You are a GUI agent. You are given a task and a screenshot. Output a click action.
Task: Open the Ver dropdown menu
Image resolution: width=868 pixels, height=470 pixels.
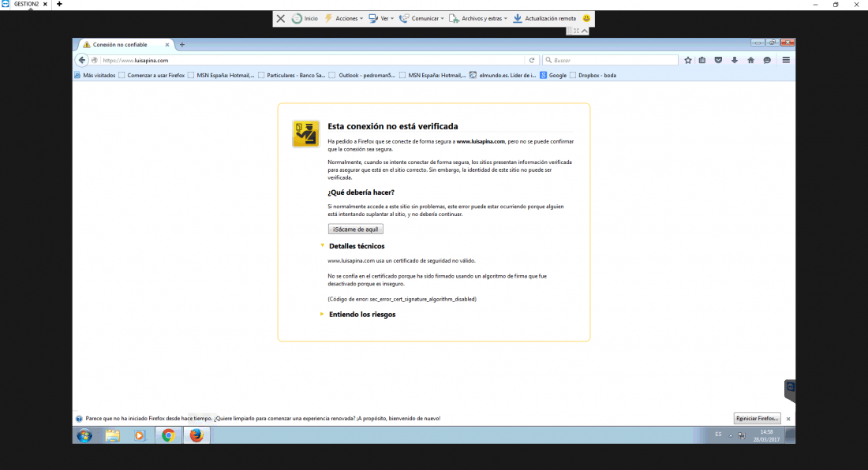(381, 19)
